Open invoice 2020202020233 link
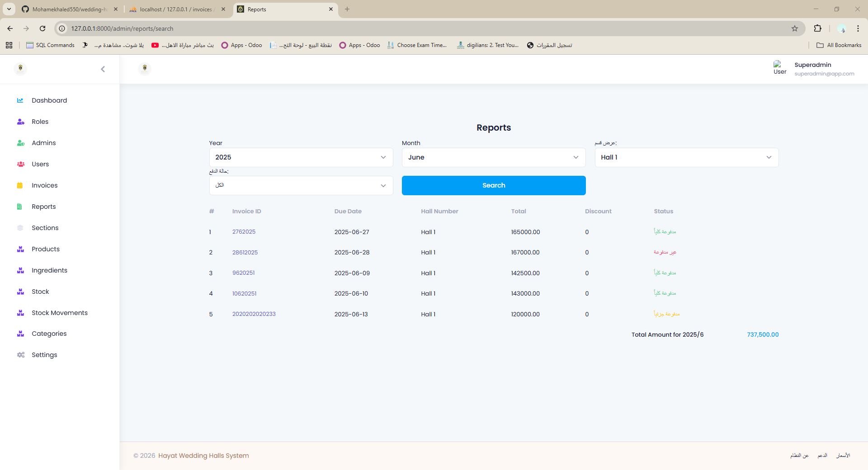Viewport: 868px width, 470px height. pyautogui.click(x=254, y=314)
